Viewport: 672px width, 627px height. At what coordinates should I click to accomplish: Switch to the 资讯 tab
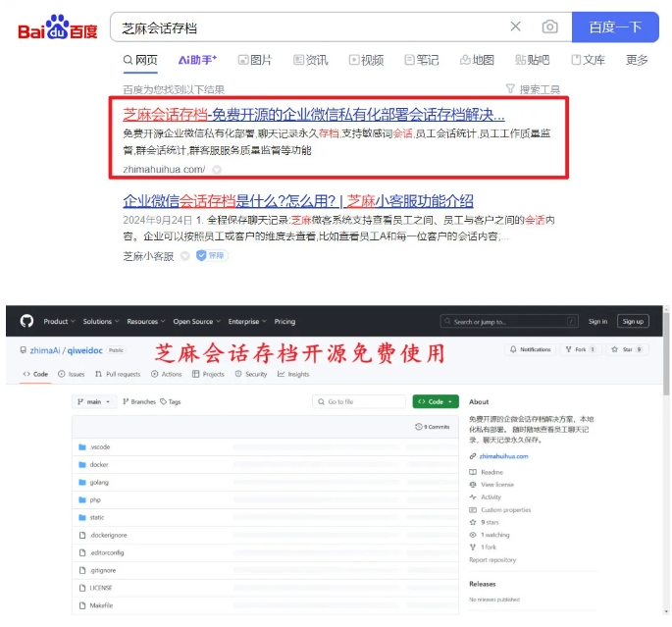311,60
